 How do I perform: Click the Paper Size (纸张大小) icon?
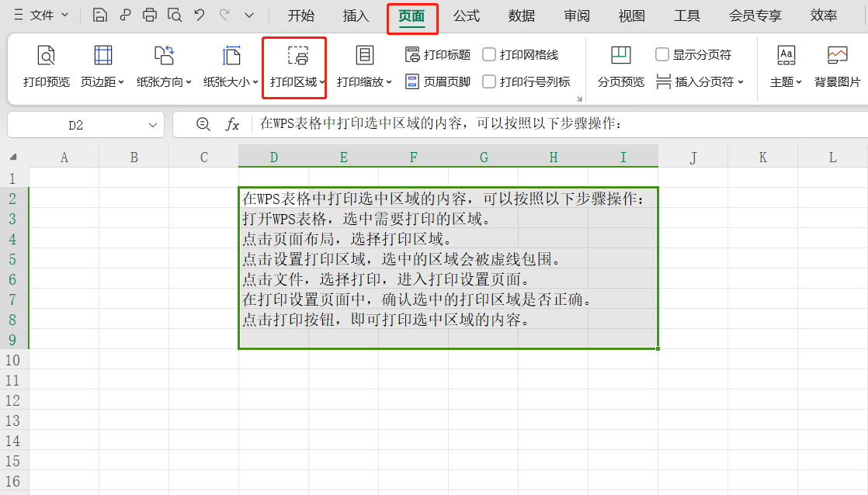[231, 55]
